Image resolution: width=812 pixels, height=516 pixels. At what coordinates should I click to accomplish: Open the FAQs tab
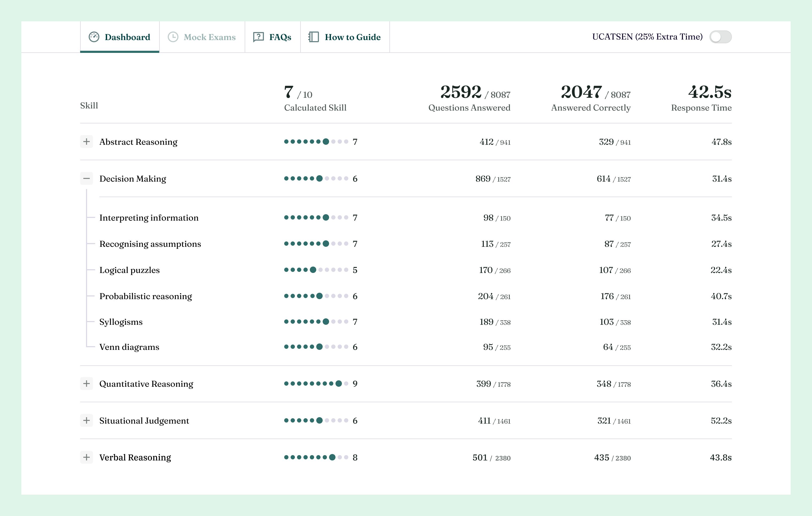(280, 37)
